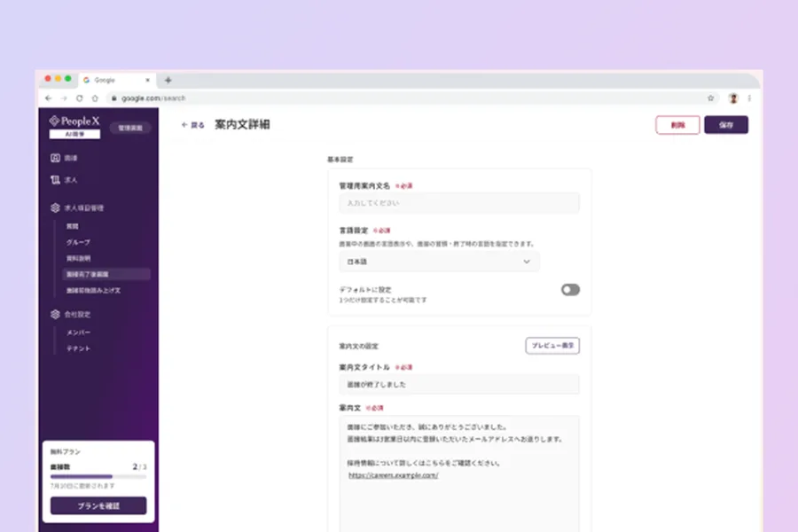Click the 求人項目管理 section gear icon
This screenshot has height=532, width=798.
(x=55, y=207)
